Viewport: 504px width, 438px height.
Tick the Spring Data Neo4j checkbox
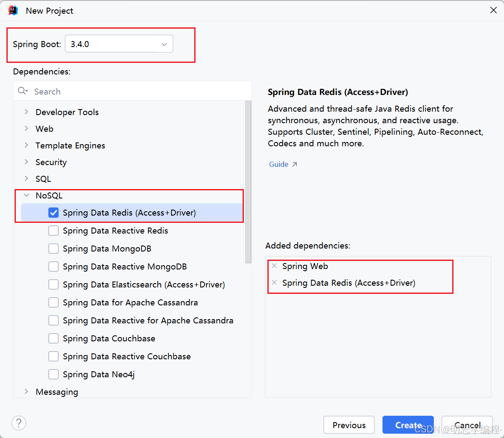tap(53, 374)
